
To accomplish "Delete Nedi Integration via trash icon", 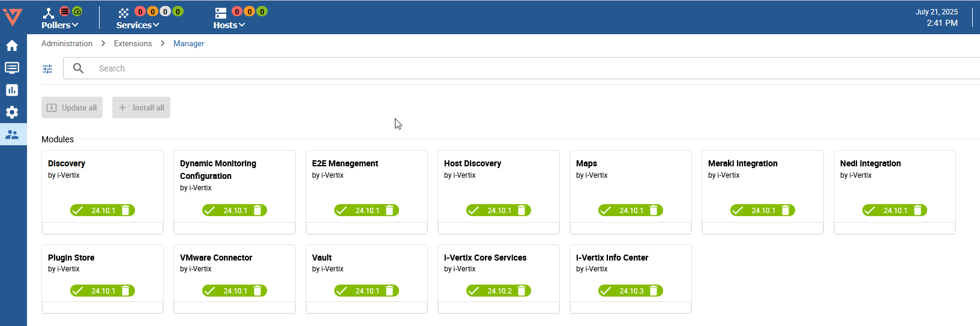I will (x=918, y=210).
